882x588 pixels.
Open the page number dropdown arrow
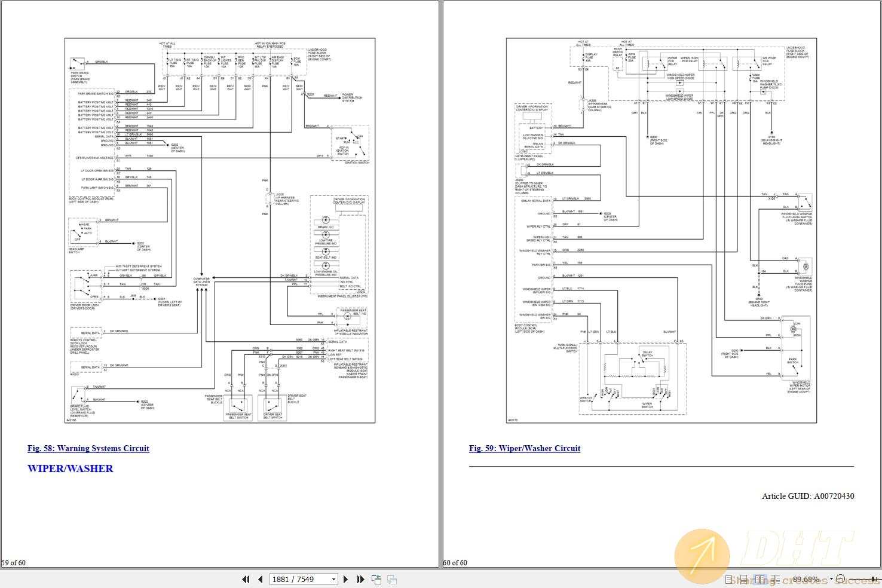333,580
